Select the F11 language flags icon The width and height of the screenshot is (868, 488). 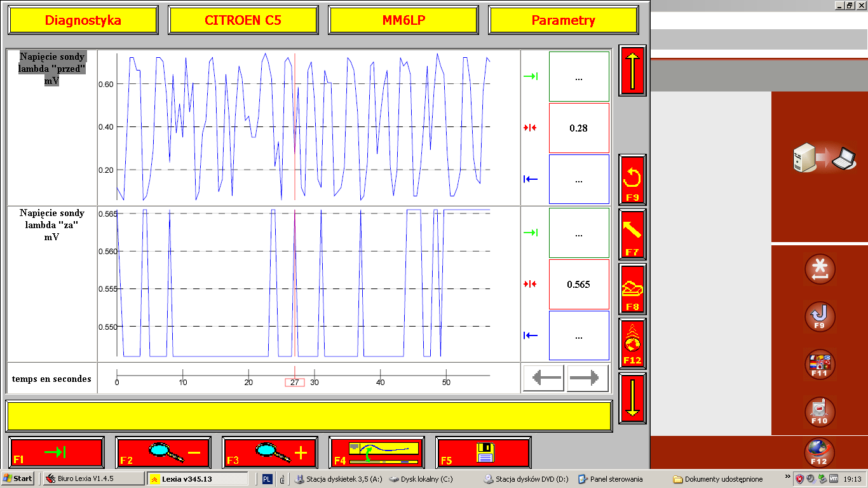819,365
